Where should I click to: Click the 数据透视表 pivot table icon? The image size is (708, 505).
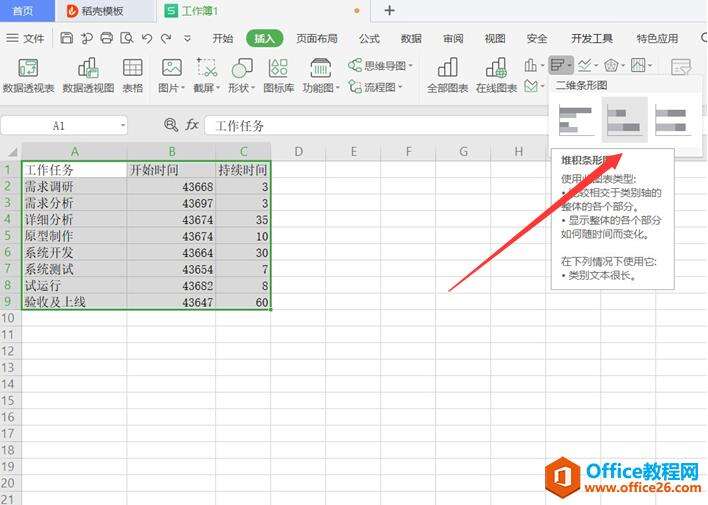click(x=28, y=68)
